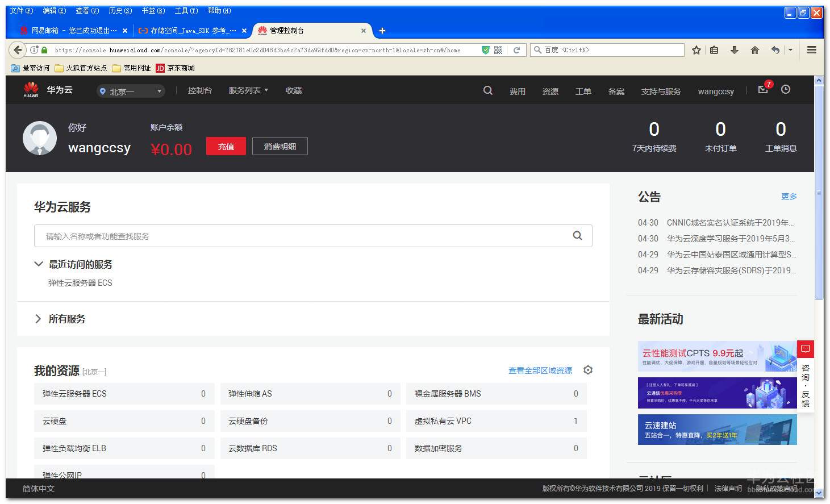Open the 火狐官方站点 bookmark folder

point(81,68)
